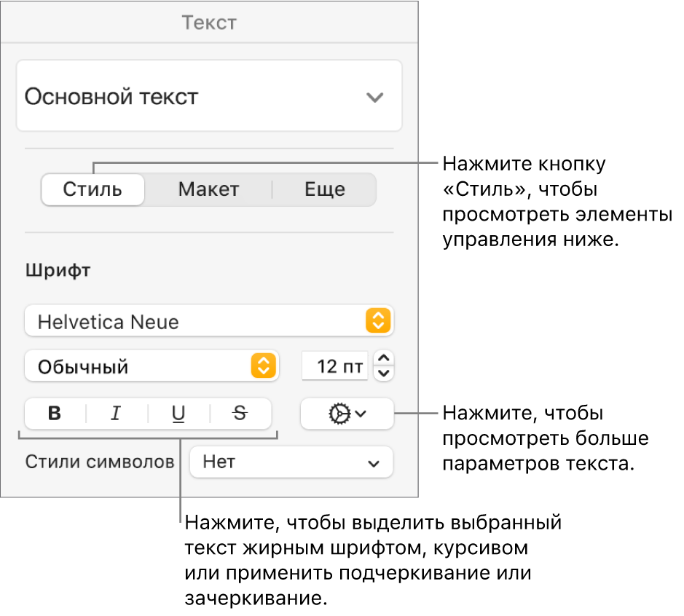Toggle bold formatting with the B button

(55, 414)
